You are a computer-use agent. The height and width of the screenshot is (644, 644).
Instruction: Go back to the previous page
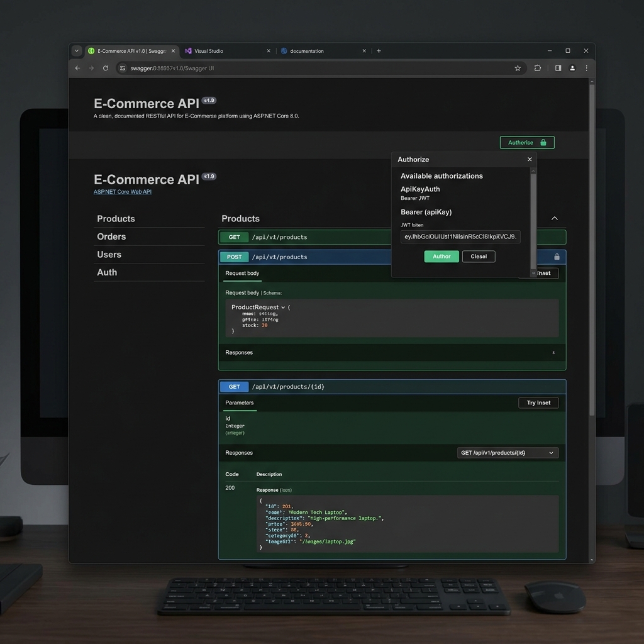[77, 68]
